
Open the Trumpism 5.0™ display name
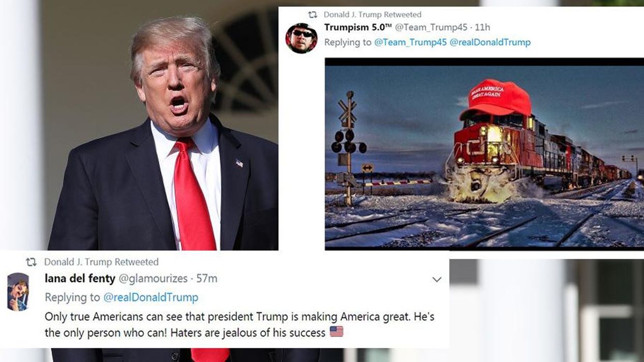point(358,27)
